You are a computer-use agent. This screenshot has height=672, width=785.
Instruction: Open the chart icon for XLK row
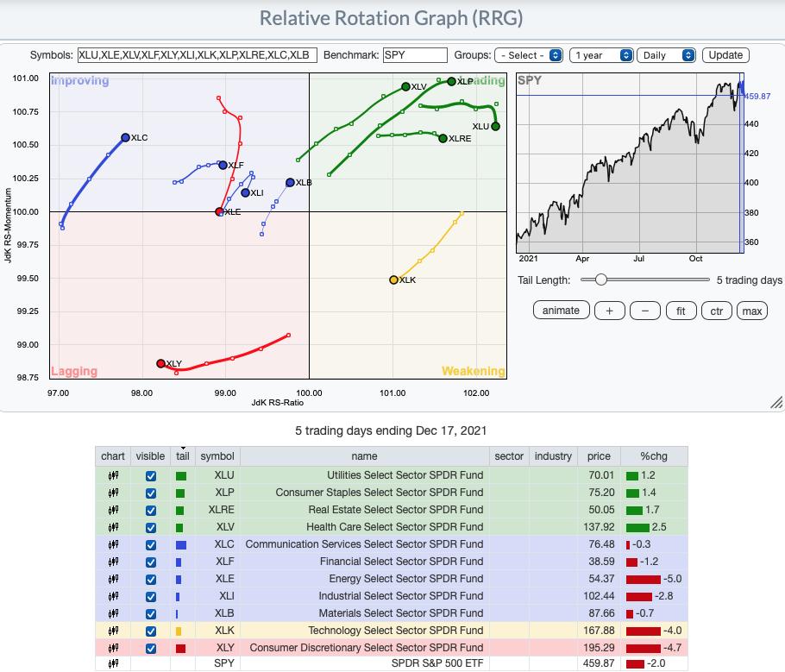pos(113,631)
